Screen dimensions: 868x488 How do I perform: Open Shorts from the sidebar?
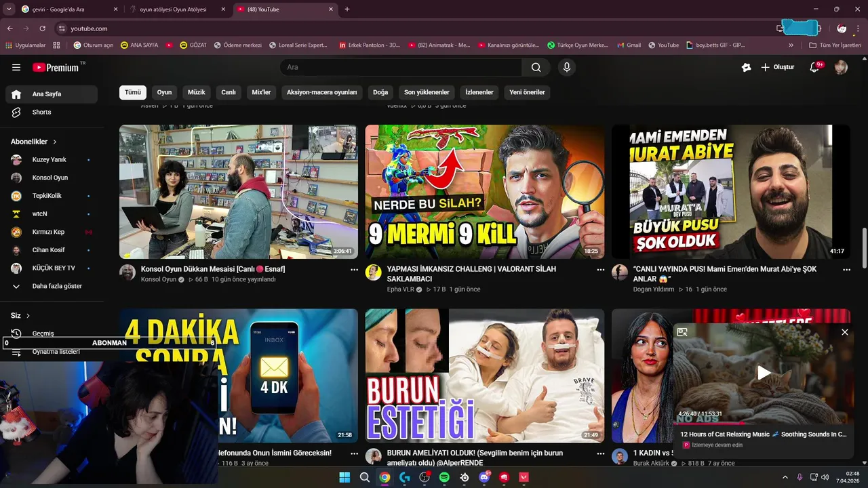click(52, 112)
